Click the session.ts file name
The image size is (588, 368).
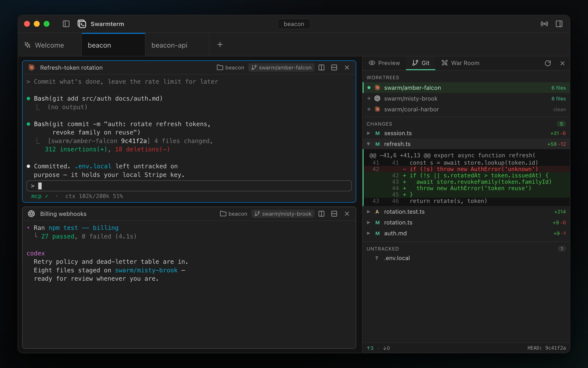click(398, 133)
